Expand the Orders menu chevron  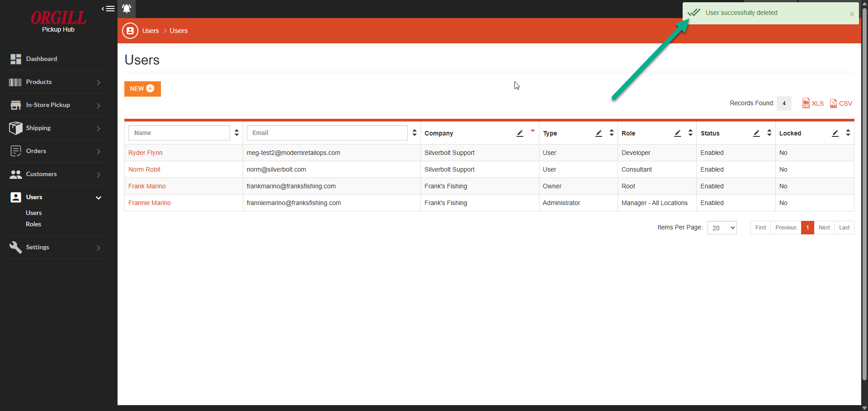pos(99,152)
